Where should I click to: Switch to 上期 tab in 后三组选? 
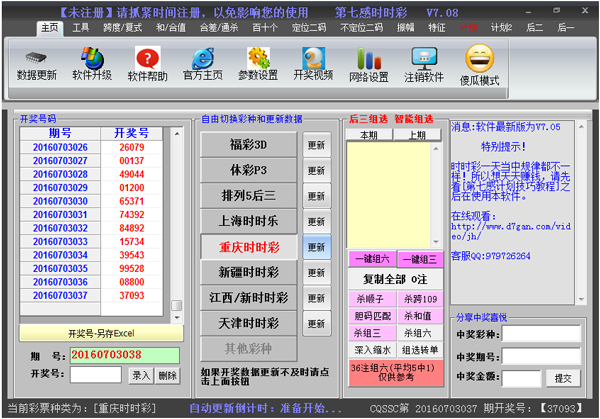click(x=417, y=135)
